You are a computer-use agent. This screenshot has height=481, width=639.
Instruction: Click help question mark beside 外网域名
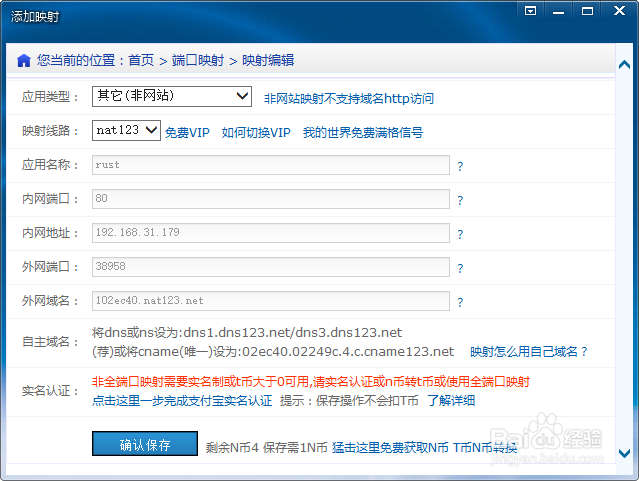(460, 302)
